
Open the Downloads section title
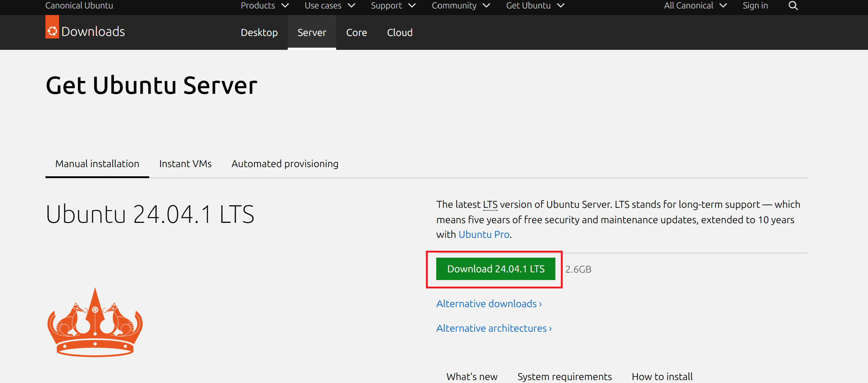coord(93,32)
